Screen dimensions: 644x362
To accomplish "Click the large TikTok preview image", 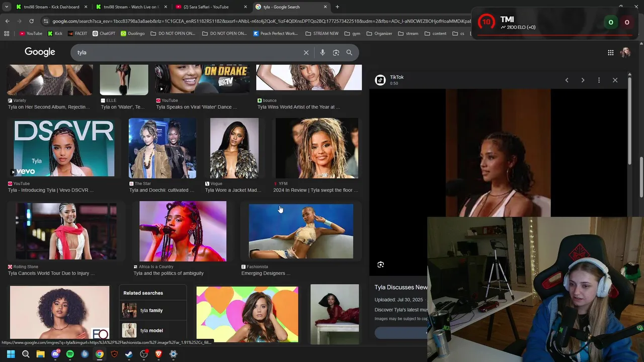I will [498, 153].
